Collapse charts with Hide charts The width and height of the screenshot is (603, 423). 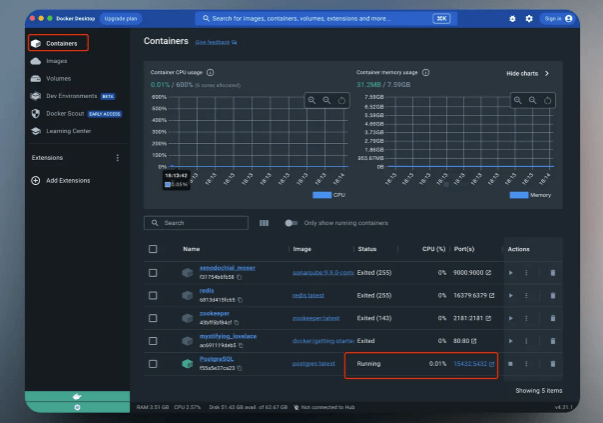click(527, 73)
